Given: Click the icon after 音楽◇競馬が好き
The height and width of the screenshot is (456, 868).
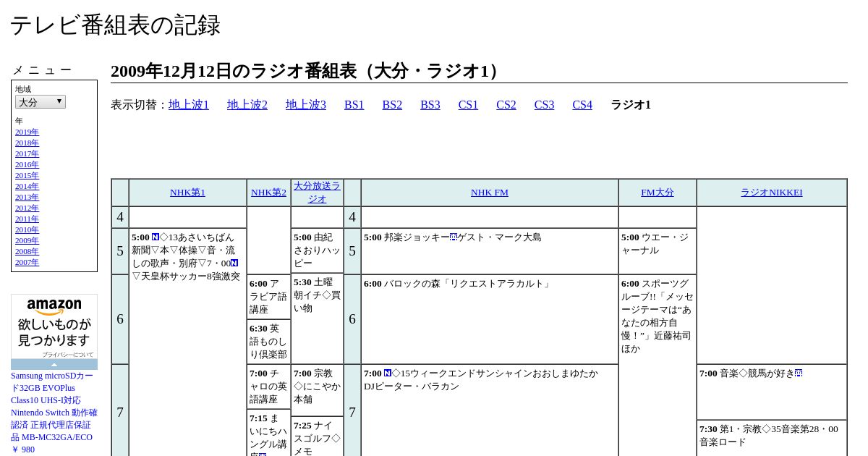Looking at the screenshot, I should [x=799, y=373].
